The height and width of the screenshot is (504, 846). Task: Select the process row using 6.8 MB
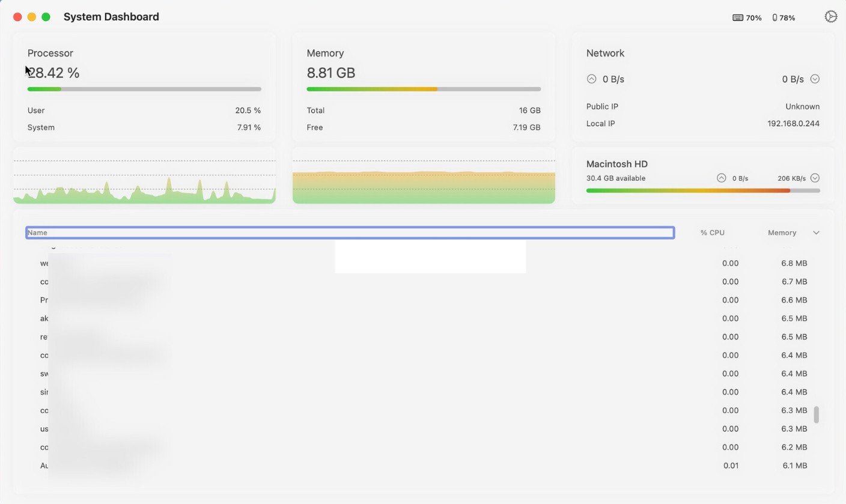click(x=424, y=263)
